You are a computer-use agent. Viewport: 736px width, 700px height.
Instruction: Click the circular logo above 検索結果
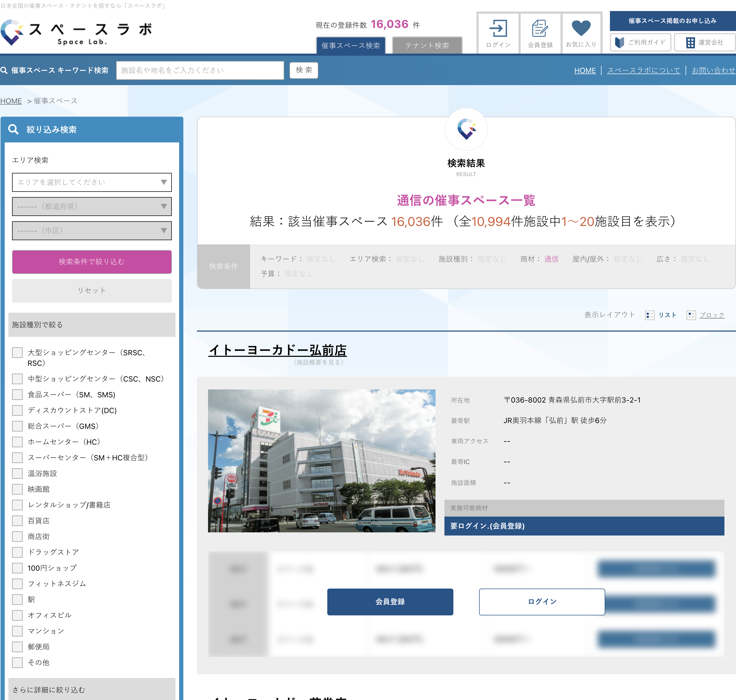(x=466, y=129)
